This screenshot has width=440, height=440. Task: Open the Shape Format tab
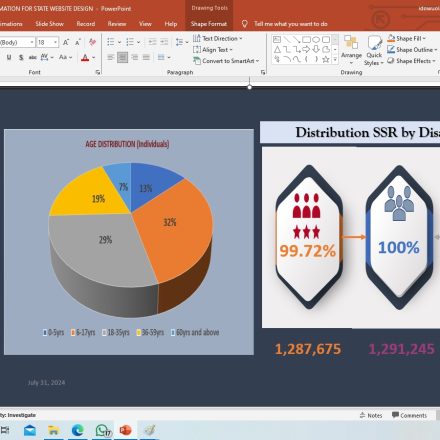click(209, 24)
